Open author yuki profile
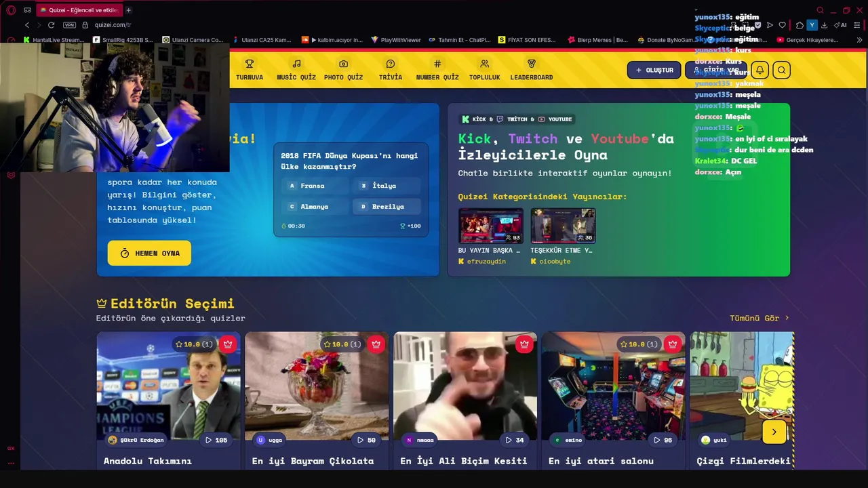 pos(713,440)
